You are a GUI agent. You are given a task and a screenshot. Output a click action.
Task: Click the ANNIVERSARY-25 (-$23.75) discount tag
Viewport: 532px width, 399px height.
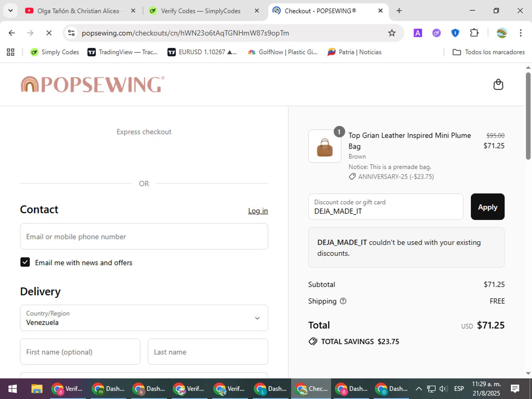(x=392, y=177)
